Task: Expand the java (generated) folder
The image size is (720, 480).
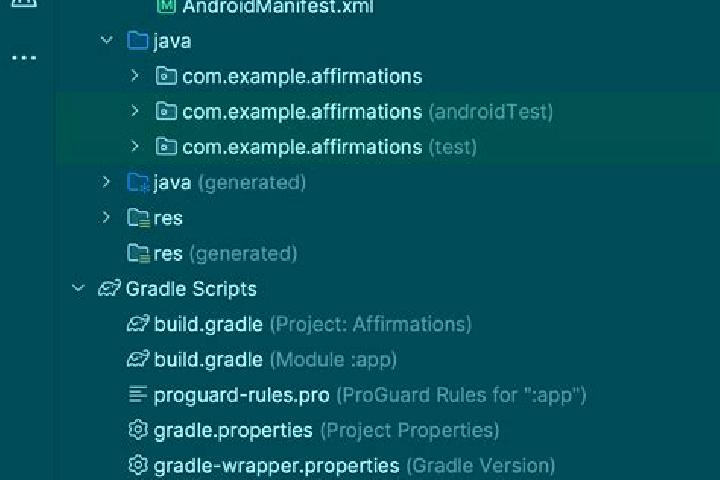Action: 106,182
